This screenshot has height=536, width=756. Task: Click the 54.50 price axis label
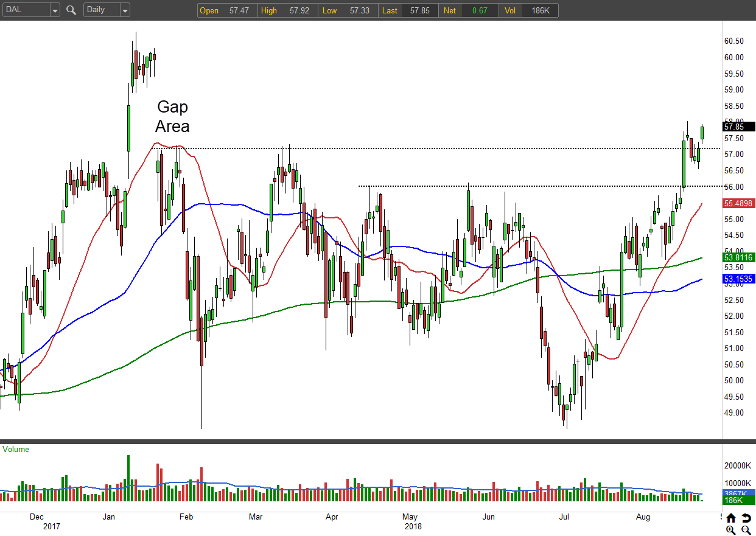click(733, 235)
